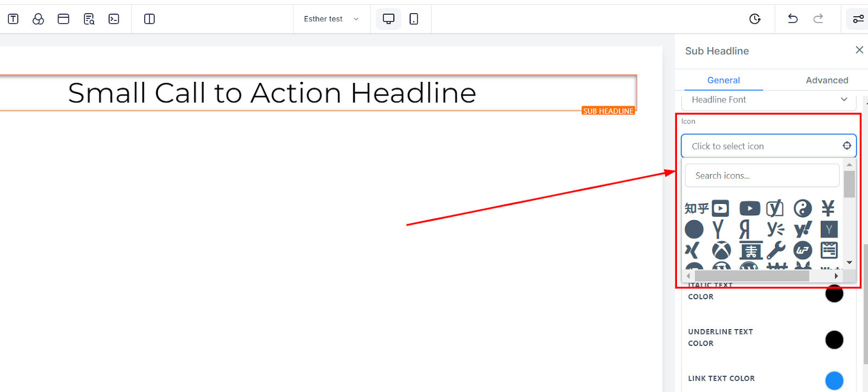
Task: Click the icon list vertical scrollbar thumb
Action: coord(849,184)
